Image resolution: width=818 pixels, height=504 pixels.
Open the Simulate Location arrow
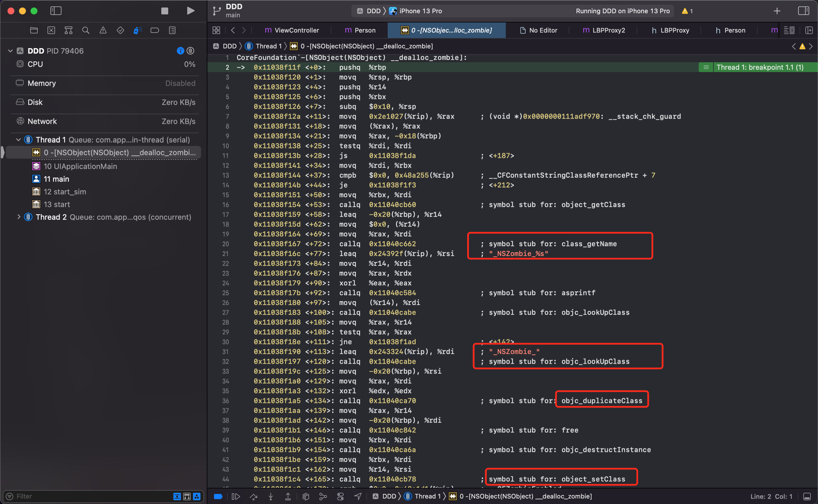click(x=358, y=496)
